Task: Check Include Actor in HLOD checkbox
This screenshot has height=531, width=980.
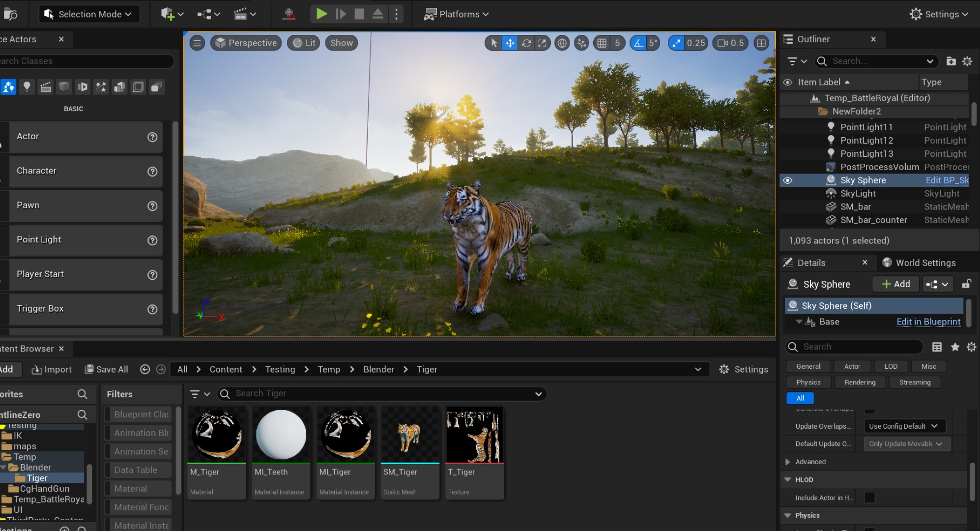Action: tap(869, 498)
